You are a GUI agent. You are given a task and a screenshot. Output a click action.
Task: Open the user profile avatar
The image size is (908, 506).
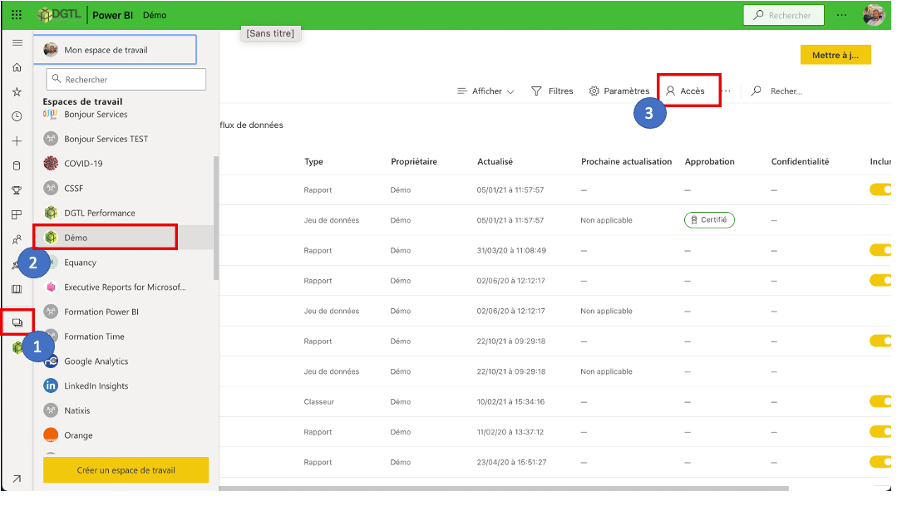tap(873, 15)
